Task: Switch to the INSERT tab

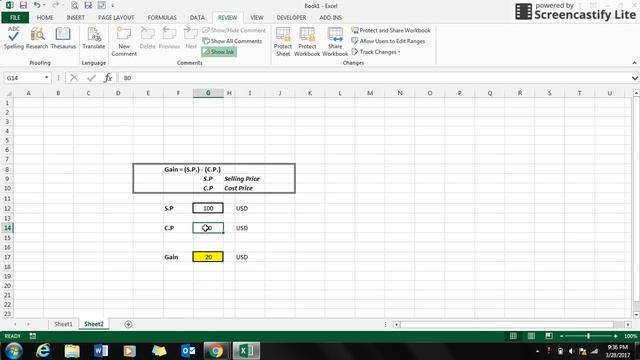Action: [76, 18]
